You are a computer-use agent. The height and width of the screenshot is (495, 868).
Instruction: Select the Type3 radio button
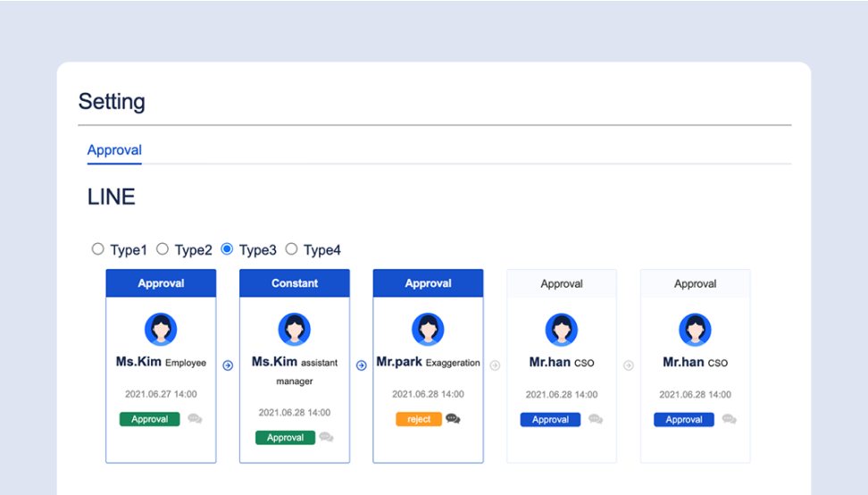point(227,249)
